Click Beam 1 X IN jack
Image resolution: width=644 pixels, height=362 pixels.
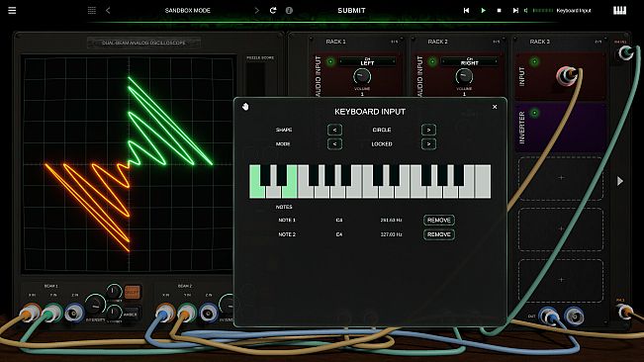(x=31, y=314)
